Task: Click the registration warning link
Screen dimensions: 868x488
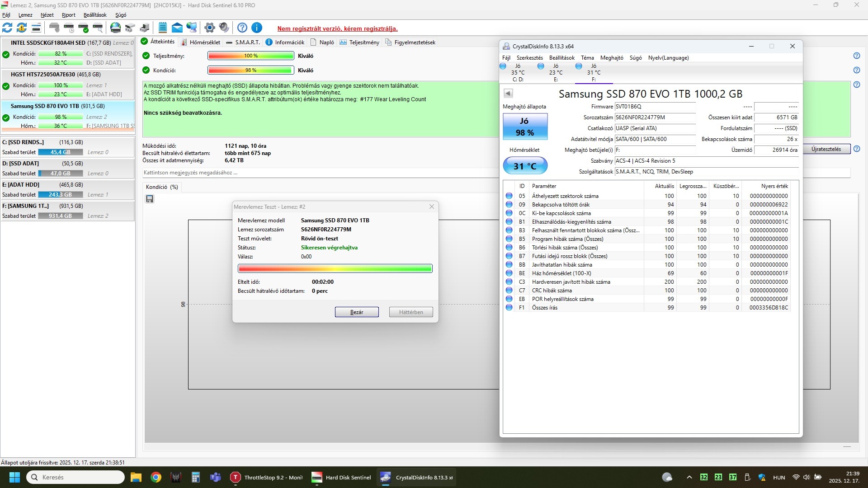Action: [337, 28]
